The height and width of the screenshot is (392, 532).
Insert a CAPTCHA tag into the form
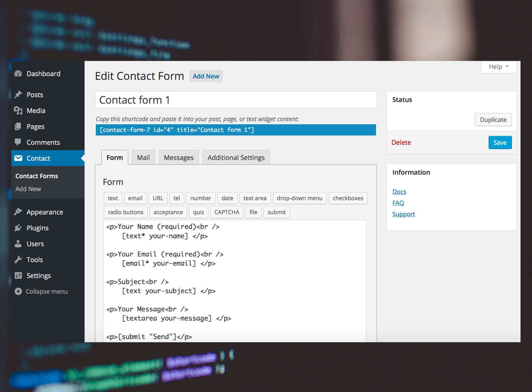click(x=227, y=212)
